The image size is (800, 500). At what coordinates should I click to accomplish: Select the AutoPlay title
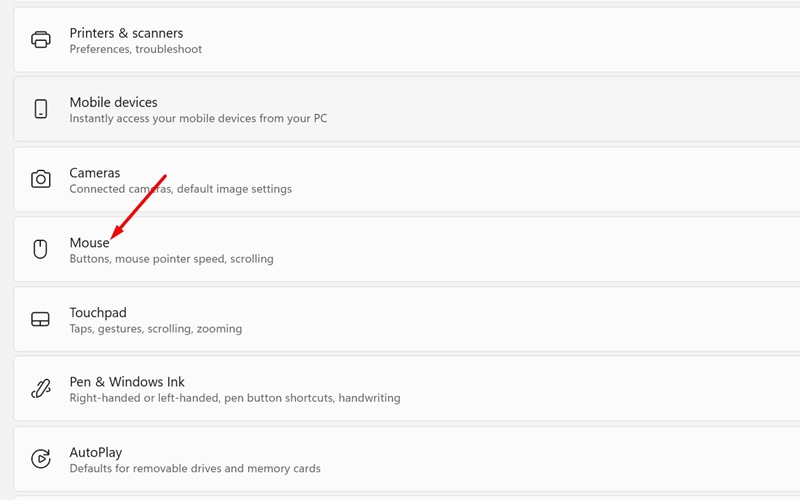coord(96,452)
